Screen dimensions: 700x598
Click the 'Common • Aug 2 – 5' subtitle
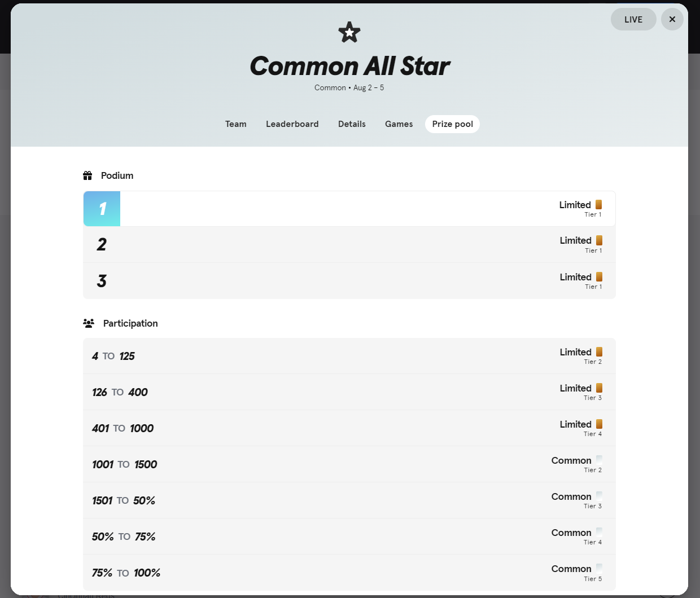pos(349,87)
